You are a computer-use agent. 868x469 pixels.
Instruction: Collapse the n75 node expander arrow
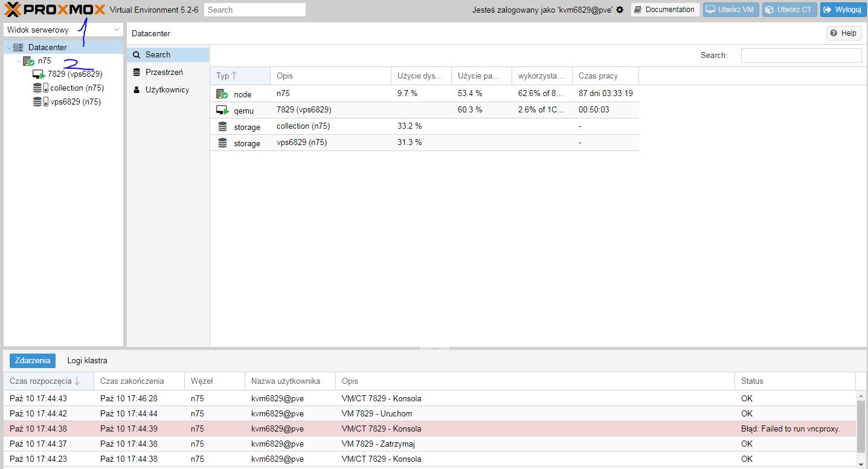point(18,61)
